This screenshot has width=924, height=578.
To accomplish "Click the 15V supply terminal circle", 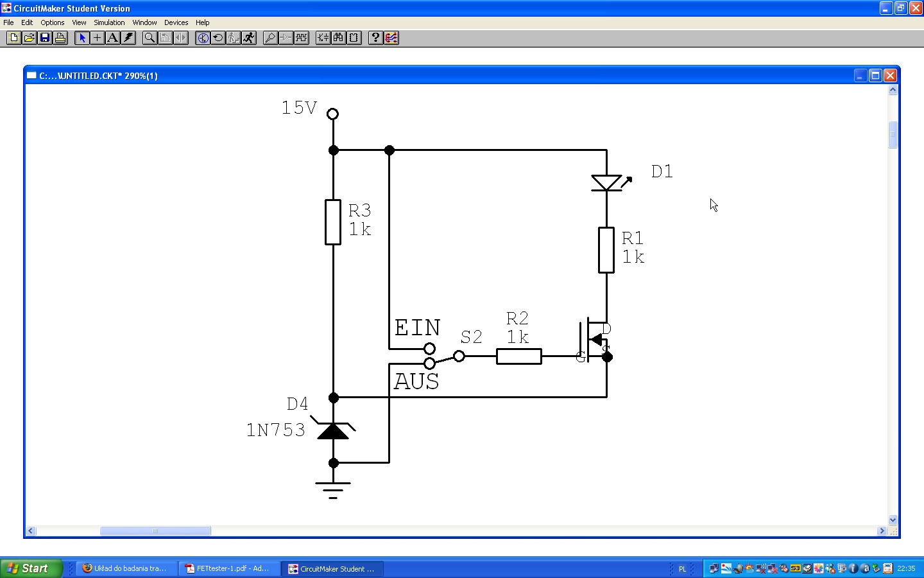I will point(332,114).
